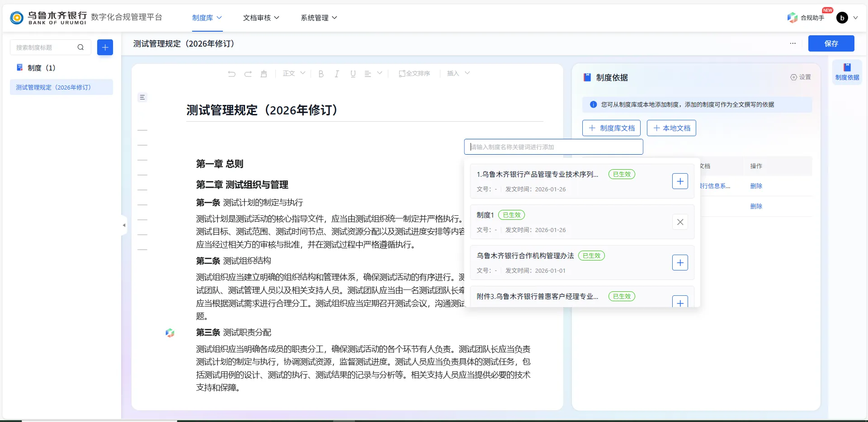
Task: Click the redo icon in editor toolbar
Action: [x=248, y=74]
